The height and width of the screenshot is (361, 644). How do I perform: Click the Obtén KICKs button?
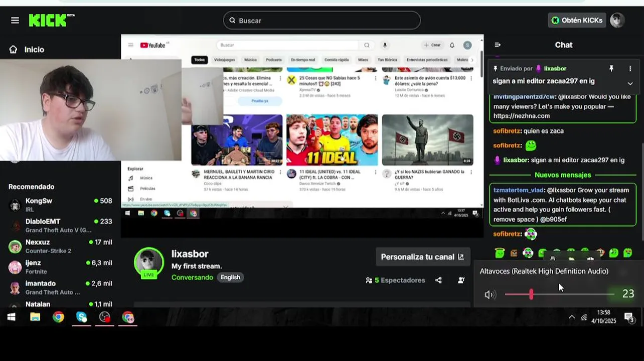point(577,20)
